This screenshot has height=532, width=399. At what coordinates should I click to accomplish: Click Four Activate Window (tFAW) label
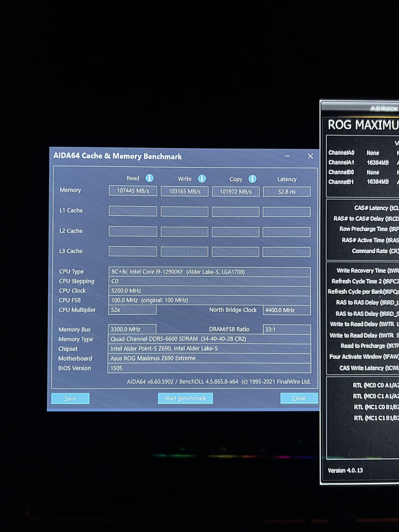click(x=364, y=357)
